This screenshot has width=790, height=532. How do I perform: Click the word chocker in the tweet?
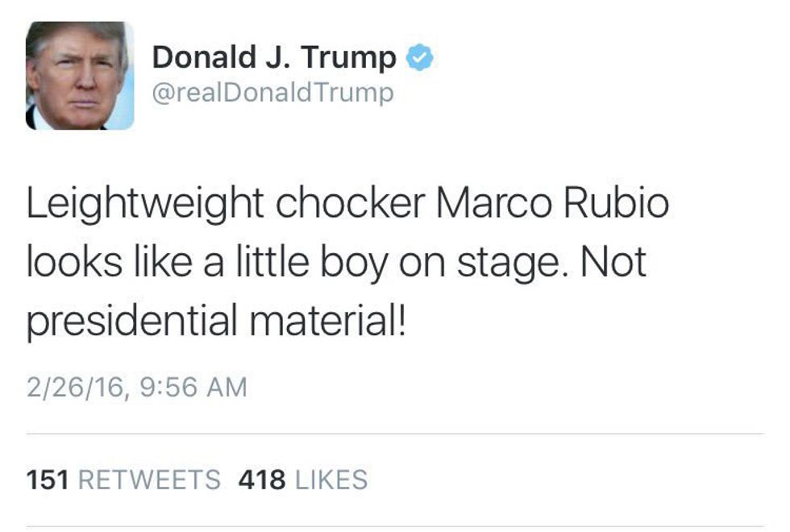pyautogui.click(x=351, y=205)
